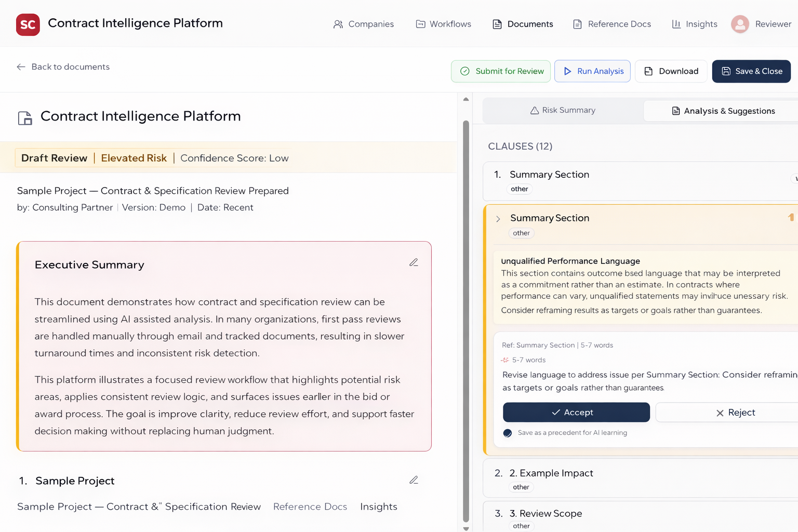Click the Back to documents link

(62, 66)
